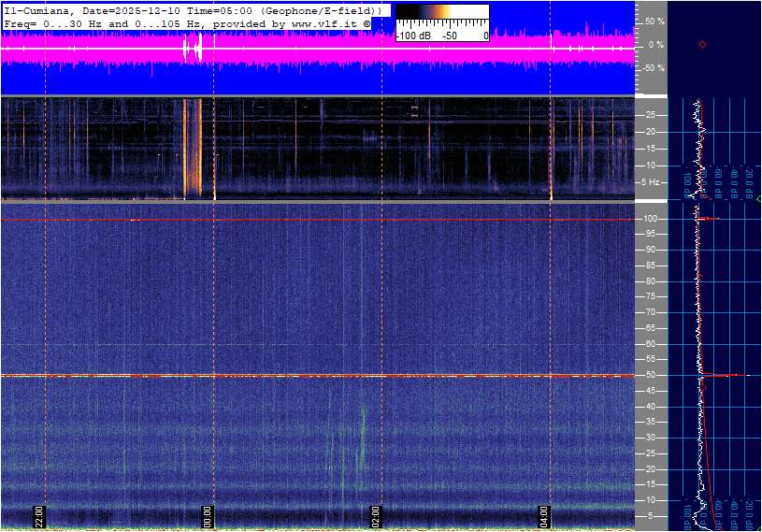Click the 22:00 time marker
Screen dimensions: 762x532
(39, 516)
